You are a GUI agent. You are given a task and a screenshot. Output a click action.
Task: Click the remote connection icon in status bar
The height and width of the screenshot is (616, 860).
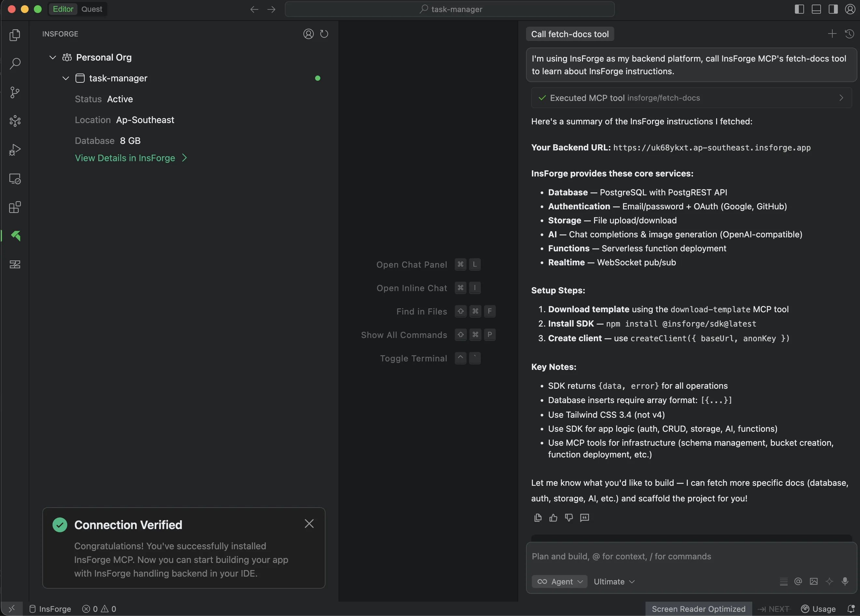11,609
